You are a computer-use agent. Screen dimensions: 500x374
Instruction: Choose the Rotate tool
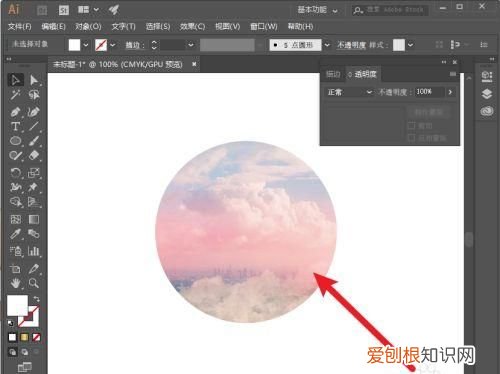15,173
